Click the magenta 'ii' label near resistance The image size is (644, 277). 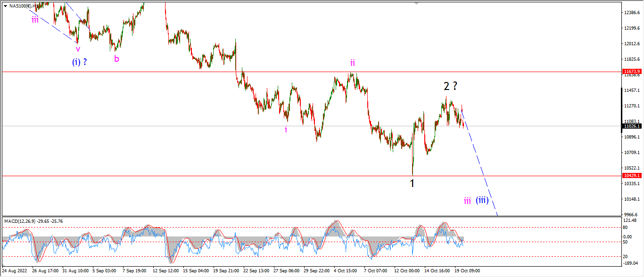tap(352, 63)
